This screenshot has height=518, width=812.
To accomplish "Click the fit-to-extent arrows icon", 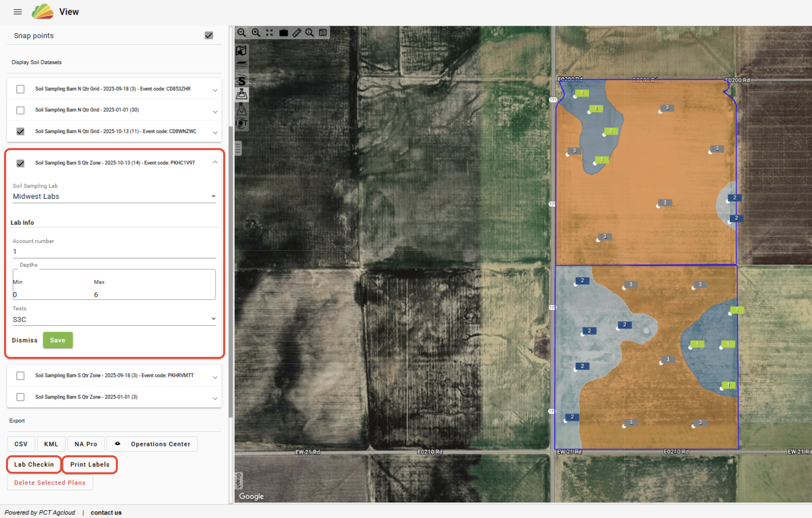I will point(269,33).
